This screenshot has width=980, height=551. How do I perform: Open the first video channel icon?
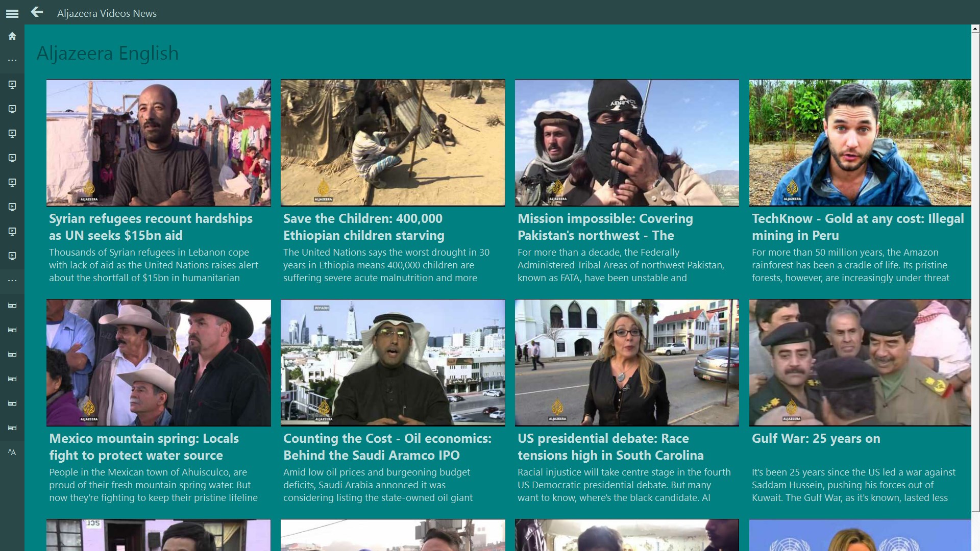click(x=12, y=85)
